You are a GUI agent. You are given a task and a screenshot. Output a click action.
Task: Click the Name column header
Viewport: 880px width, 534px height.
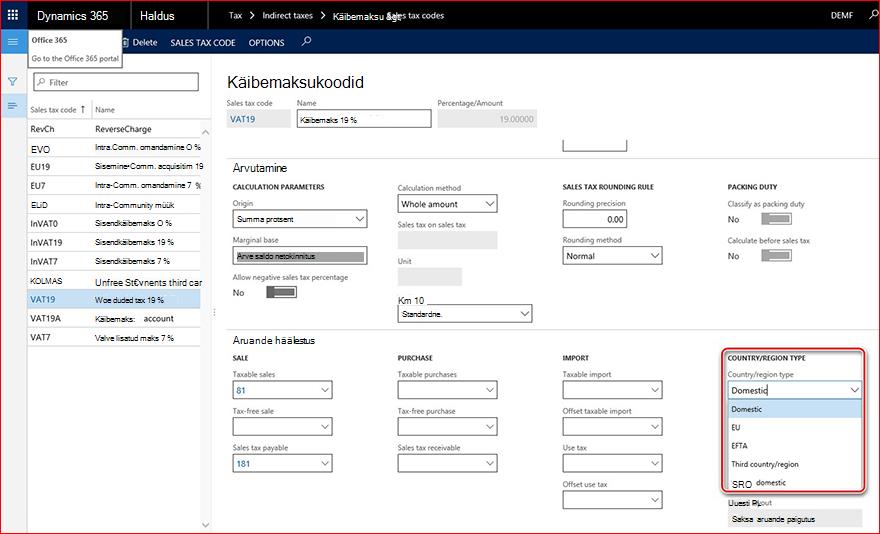click(x=105, y=109)
